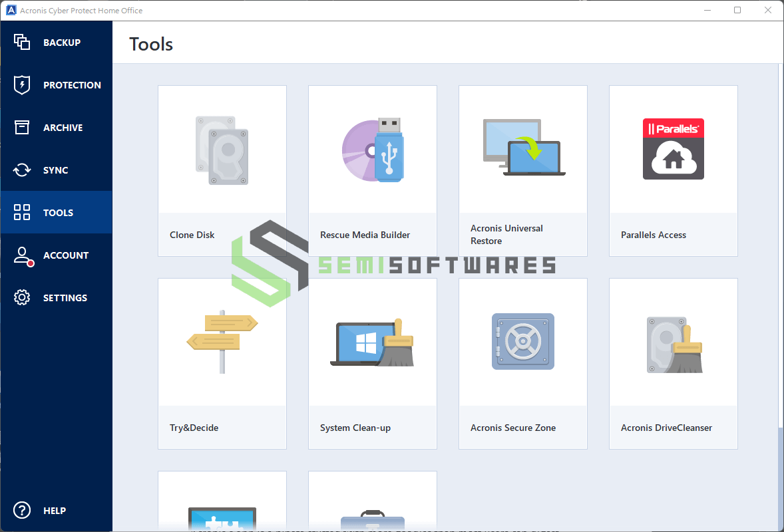
Task: Open Rescue Media Builder USB icon
Action: tap(373, 150)
